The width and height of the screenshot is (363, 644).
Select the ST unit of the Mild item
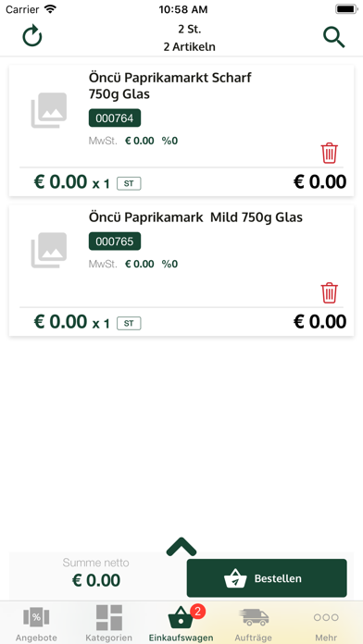[x=129, y=323]
